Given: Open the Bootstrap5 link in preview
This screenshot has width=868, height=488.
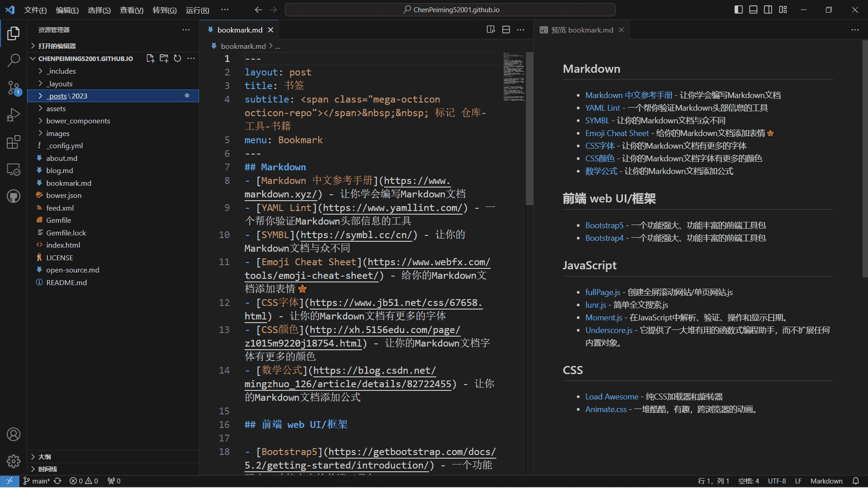Looking at the screenshot, I should (x=604, y=225).
